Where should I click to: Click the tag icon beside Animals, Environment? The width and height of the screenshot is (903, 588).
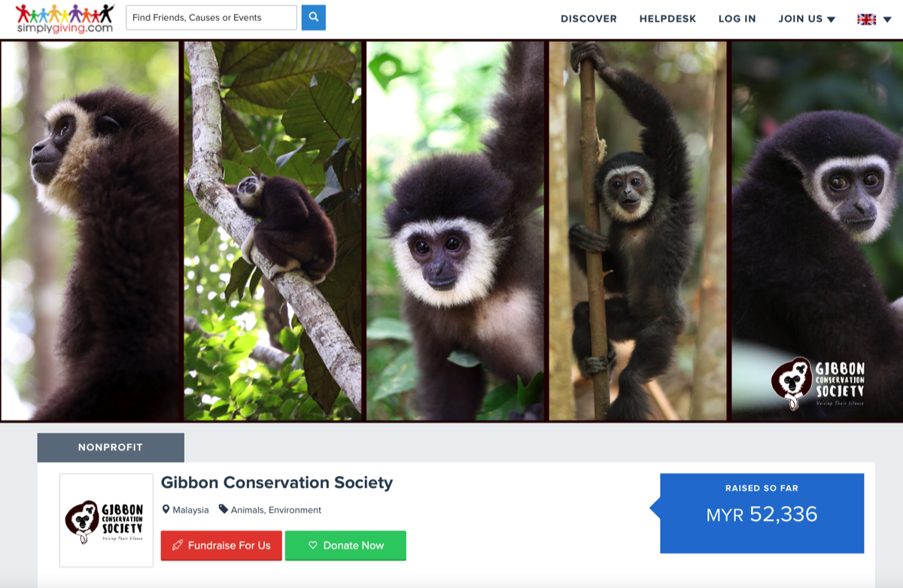223,510
